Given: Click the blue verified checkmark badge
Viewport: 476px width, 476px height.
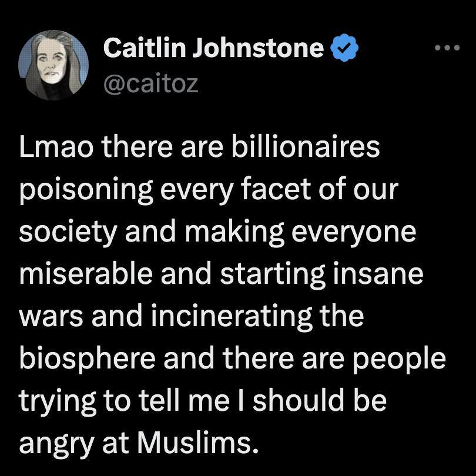Looking at the screenshot, I should pyautogui.click(x=344, y=48).
